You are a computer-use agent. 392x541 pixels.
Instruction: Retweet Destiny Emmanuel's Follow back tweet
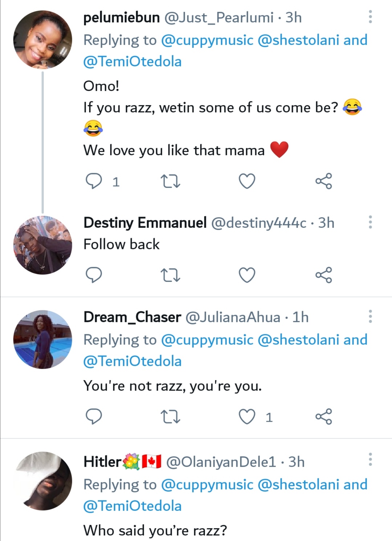(x=170, y=275)
